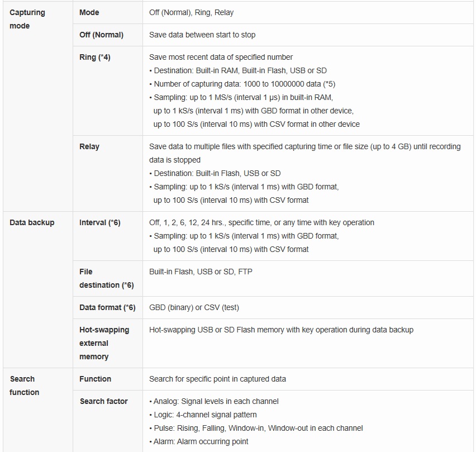The height and width of the screenshot is (452, 476).
Task: Click the Data format (*6) label
Action: click(107, 307)
